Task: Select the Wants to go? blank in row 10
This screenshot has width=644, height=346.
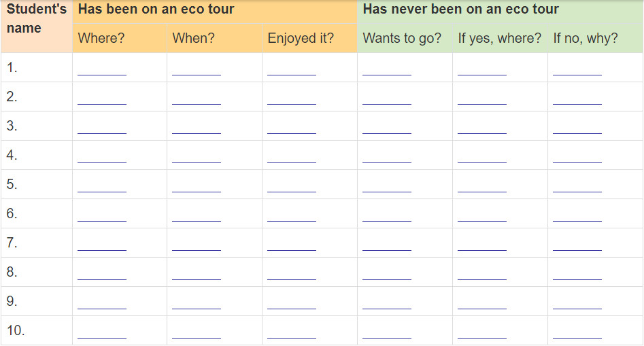Action: click(x=387, y=333)
